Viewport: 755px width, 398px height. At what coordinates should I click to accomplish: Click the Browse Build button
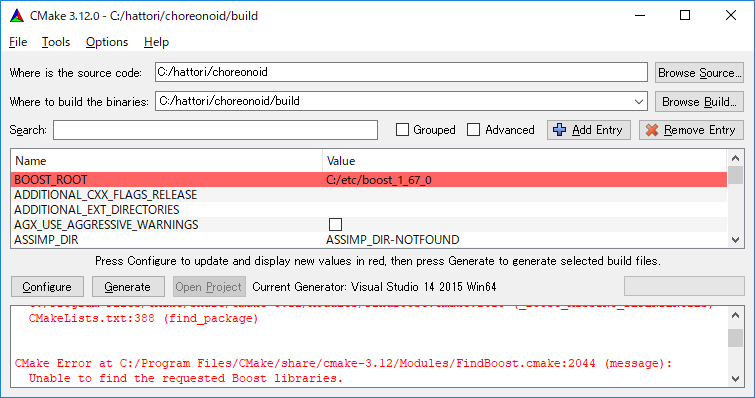pyautogui.click(x=699, y=102)
